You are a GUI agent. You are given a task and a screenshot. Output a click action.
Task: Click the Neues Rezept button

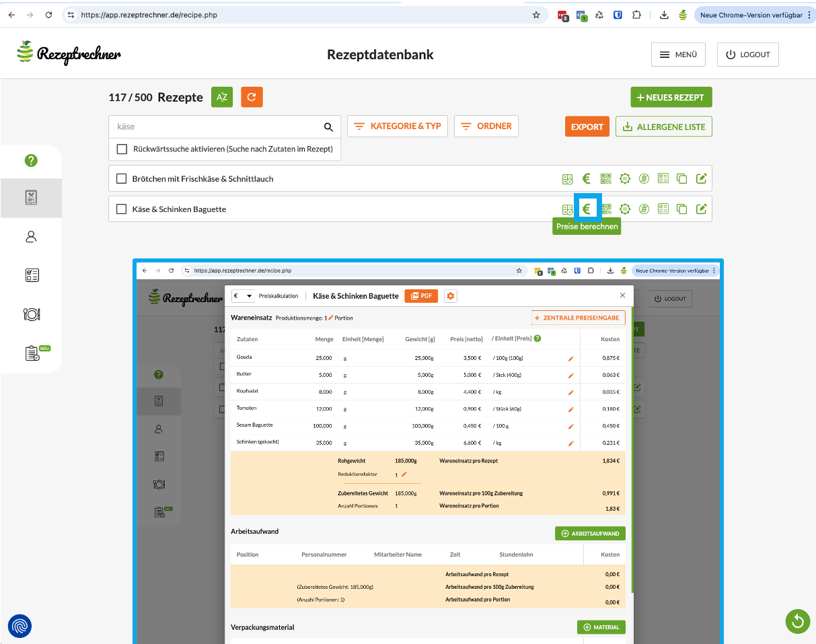click(671, 98)
